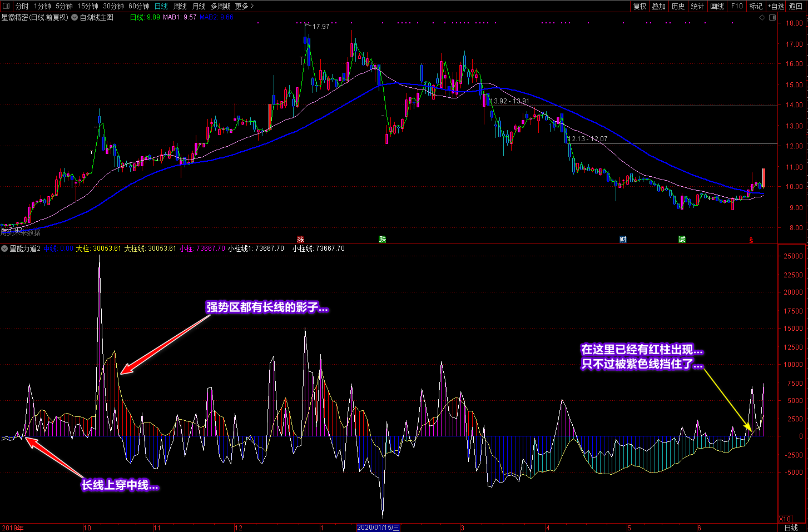Click month 6 on the time axis

point(699,528)
